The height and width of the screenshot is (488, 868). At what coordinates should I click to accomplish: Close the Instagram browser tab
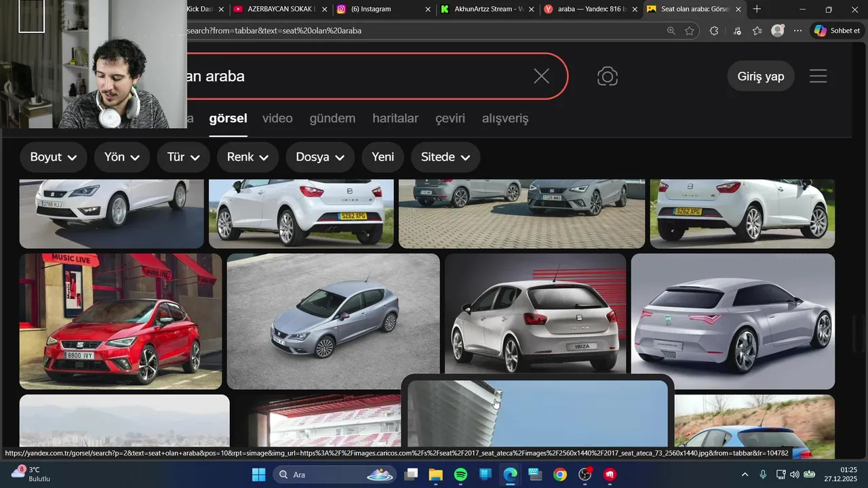pos(428,9)
